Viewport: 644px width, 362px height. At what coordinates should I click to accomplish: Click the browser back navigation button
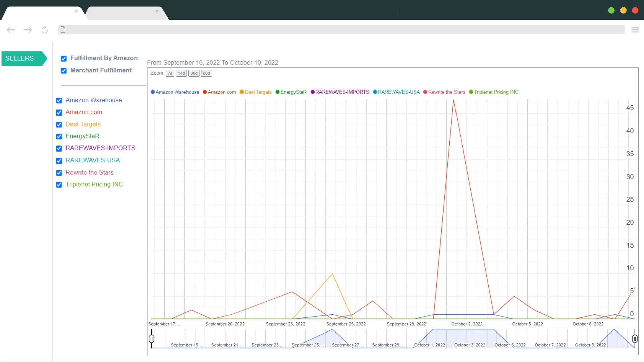click(x=11, y=29)
